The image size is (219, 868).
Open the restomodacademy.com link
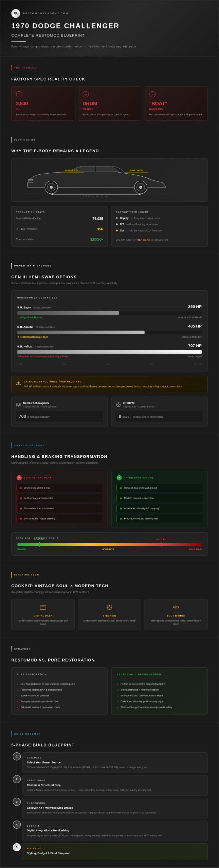pos(45,14)
